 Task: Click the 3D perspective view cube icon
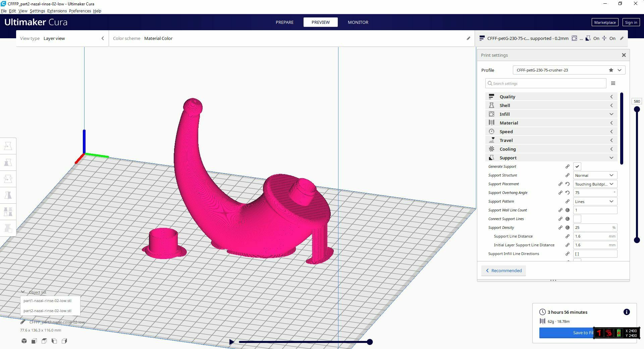click(24, 341)
